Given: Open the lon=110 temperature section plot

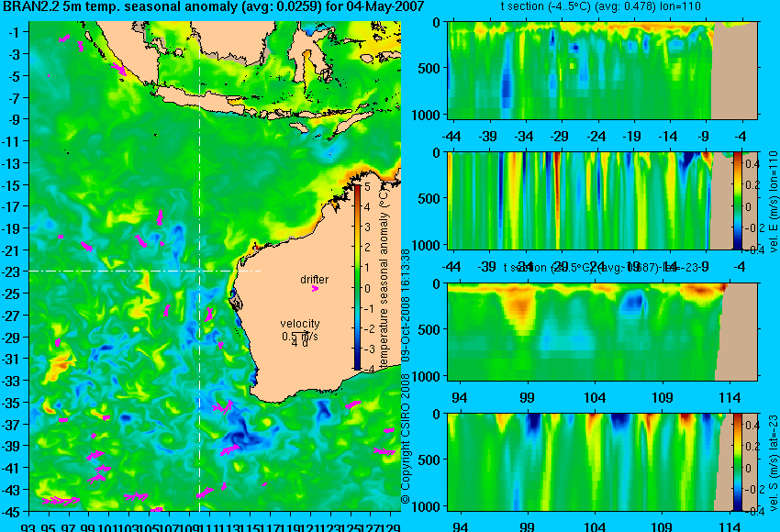Looking at the screenshot, I should 602,71.
